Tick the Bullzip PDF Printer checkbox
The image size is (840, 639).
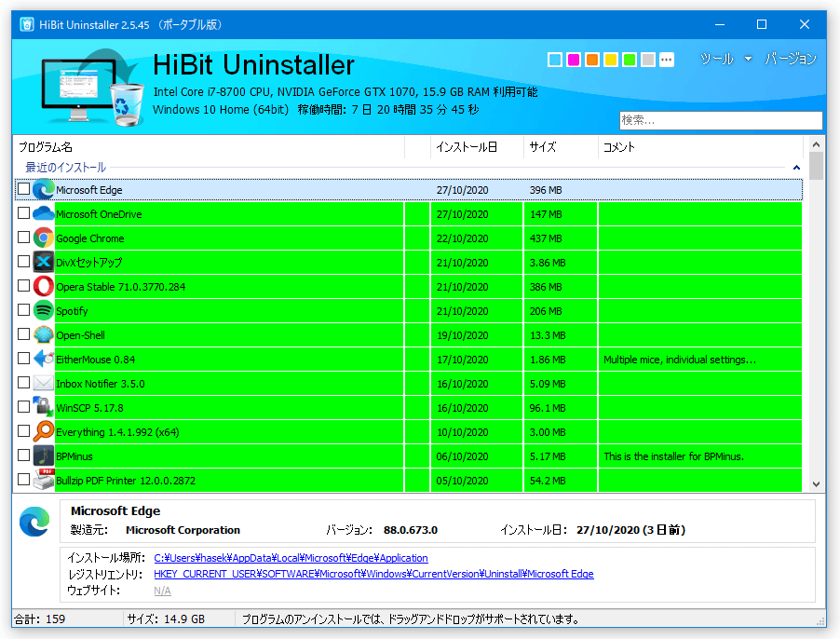click(23, 479)
